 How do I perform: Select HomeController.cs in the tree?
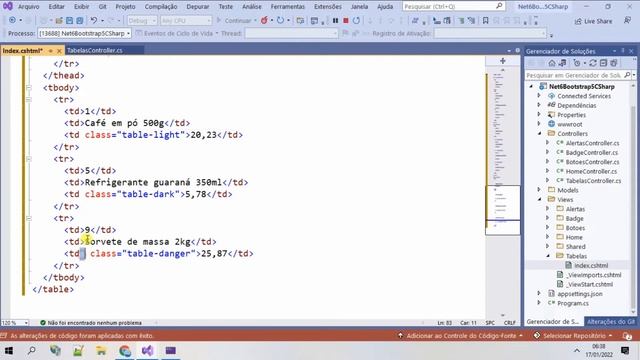click(591, 171)
